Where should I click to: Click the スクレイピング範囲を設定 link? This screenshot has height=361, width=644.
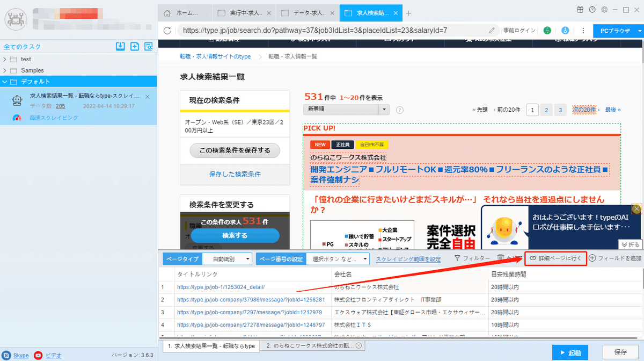(x=408, y=259)
